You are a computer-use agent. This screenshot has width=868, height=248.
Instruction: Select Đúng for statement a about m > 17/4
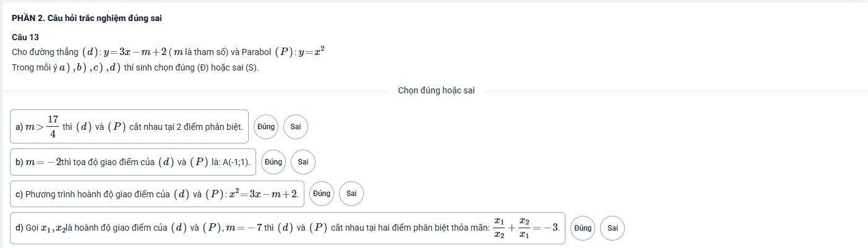point(266,127)
